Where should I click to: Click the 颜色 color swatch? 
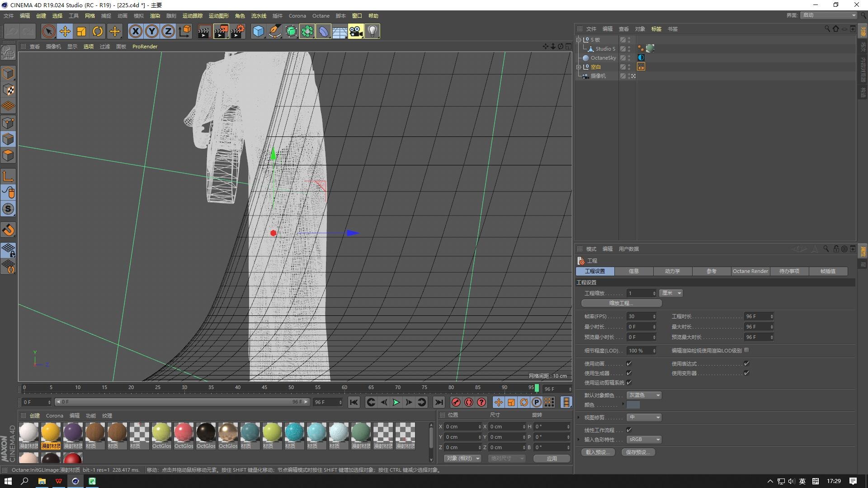point(633,405)
